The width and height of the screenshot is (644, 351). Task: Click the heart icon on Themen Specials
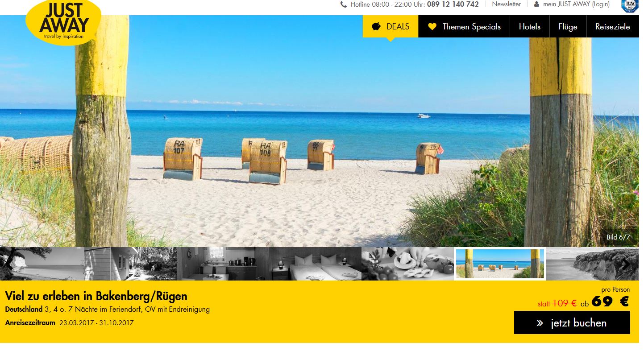432,27
